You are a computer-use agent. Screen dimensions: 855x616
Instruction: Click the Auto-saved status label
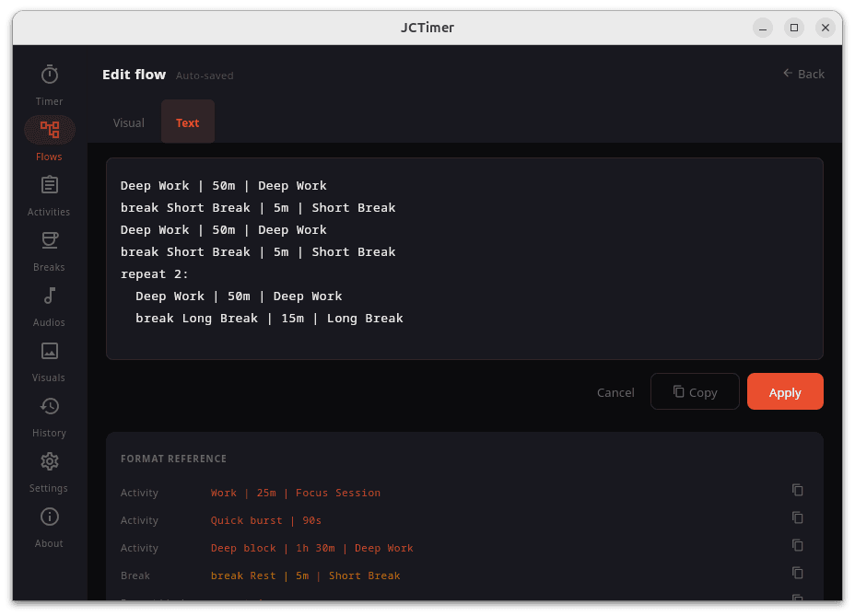(x=205, y=76)
